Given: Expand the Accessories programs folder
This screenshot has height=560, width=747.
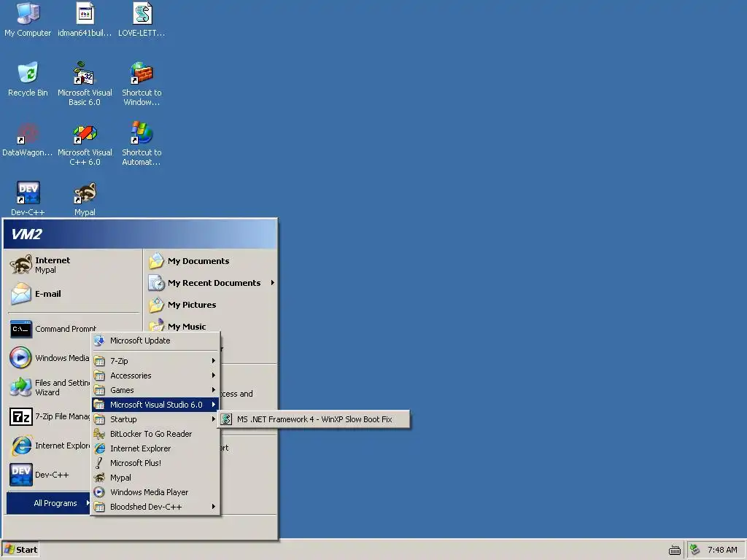Looking at the screenshot, I should pyautogui.click(x=155, y=376).
